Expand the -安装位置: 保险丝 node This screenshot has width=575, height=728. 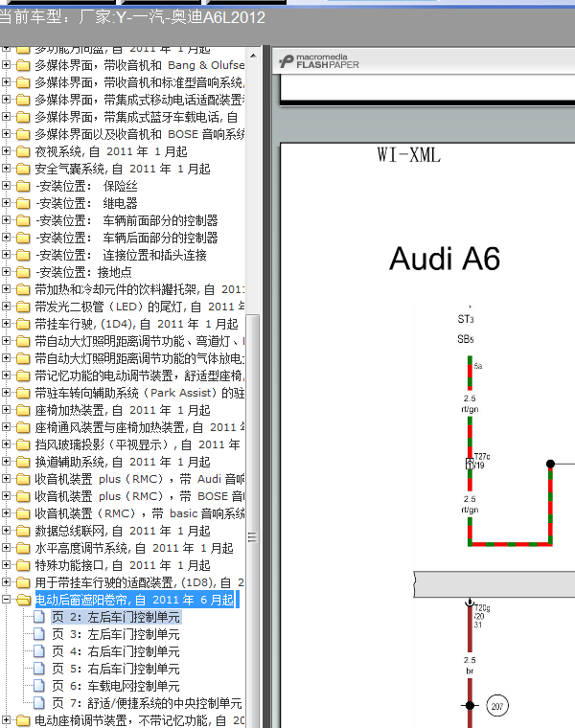click(x=6, y=186)
